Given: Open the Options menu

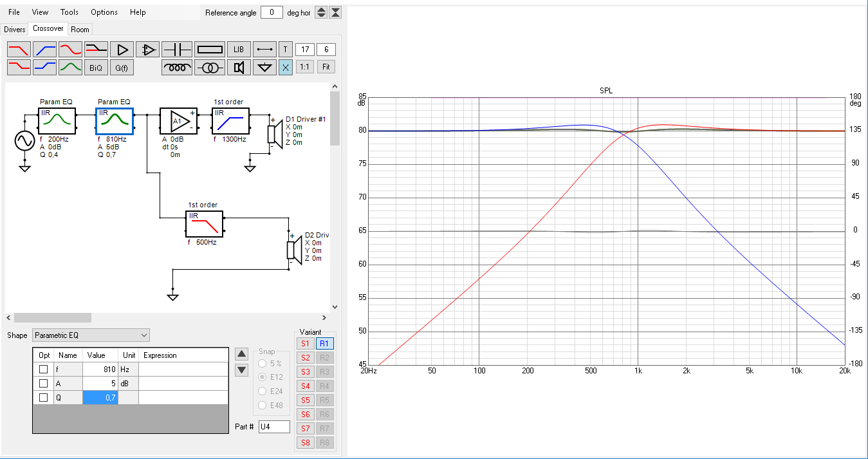Looking at the screenshot, I should click(104, 12).
